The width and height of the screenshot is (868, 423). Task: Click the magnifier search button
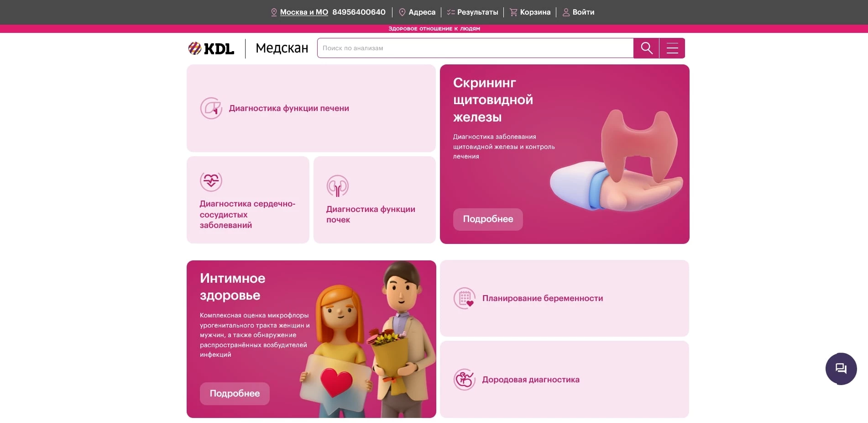646,48
